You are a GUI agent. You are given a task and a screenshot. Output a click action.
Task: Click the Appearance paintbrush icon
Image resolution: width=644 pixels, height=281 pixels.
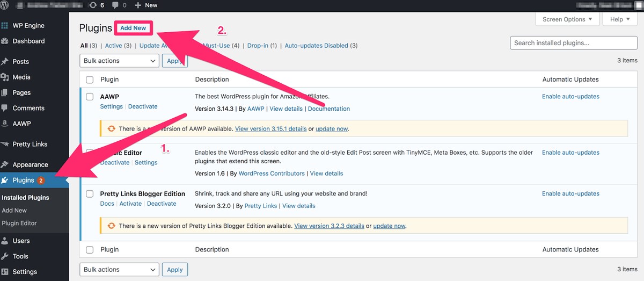coord(5,164)
